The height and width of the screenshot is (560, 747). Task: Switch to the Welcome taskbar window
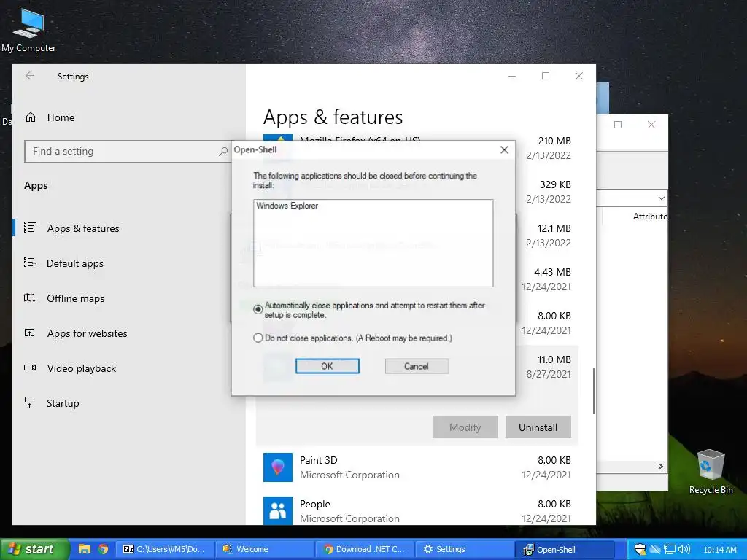[x=264, y=549]
